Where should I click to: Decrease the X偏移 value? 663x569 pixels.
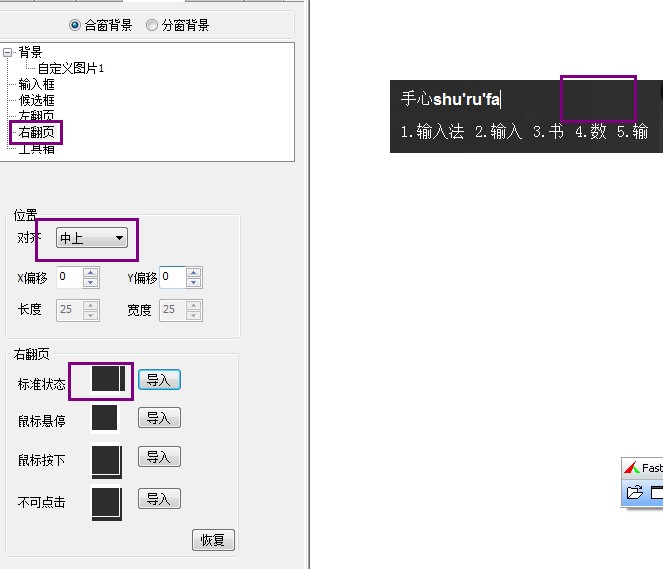91,283
